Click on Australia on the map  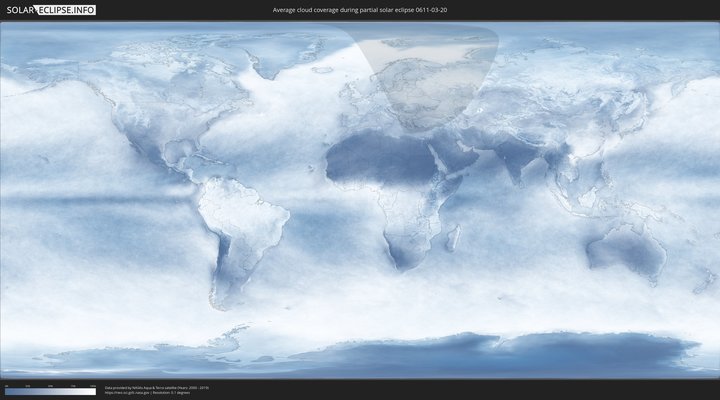(625, 245)
